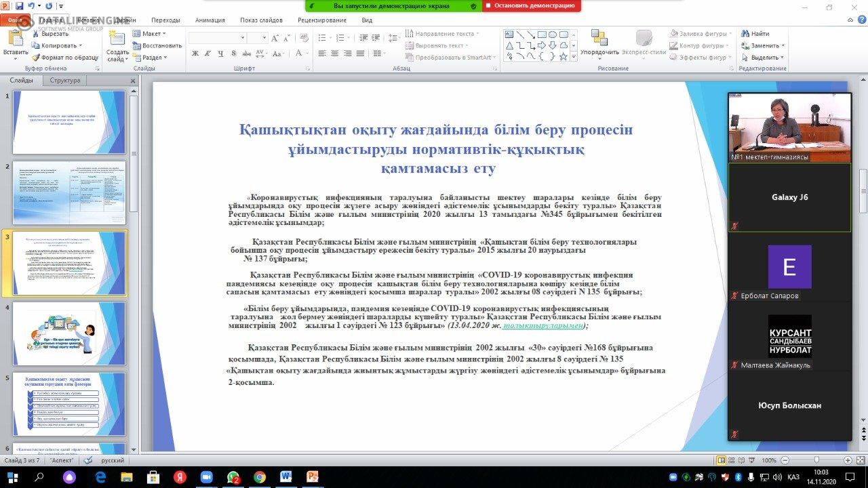The height and width of the screenshot is (488, 868).
Task: Toggle center text alignment
Action: [x=335, y=54]
